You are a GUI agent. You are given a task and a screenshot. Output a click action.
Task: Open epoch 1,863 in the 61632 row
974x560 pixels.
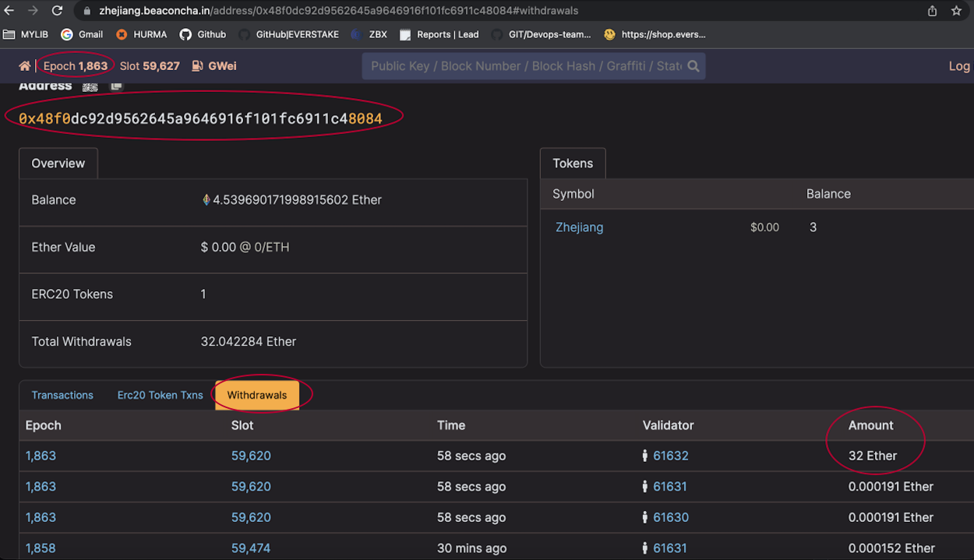[41, 456]
